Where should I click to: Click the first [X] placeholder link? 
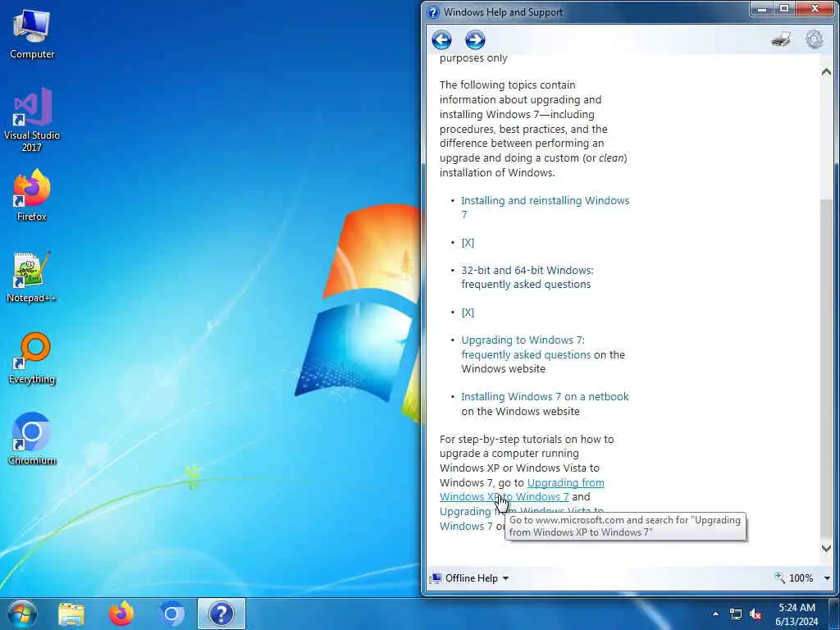tap(468, 242)
